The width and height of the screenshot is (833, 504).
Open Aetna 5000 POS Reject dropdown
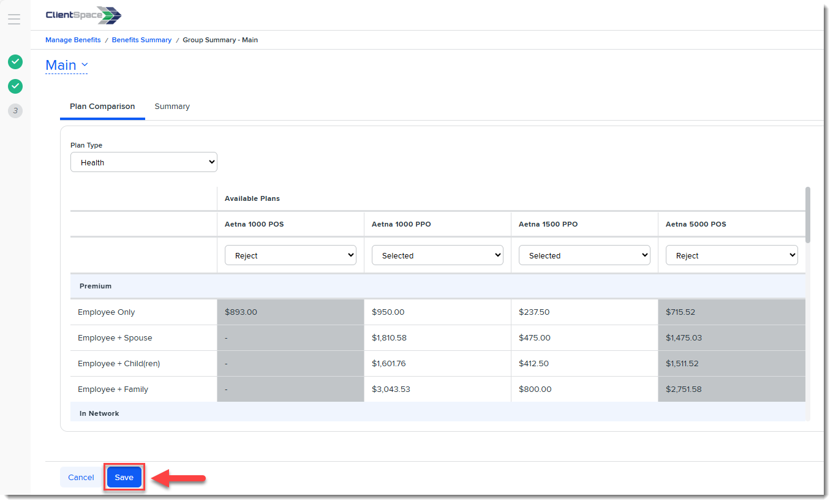tap(732, 255)
